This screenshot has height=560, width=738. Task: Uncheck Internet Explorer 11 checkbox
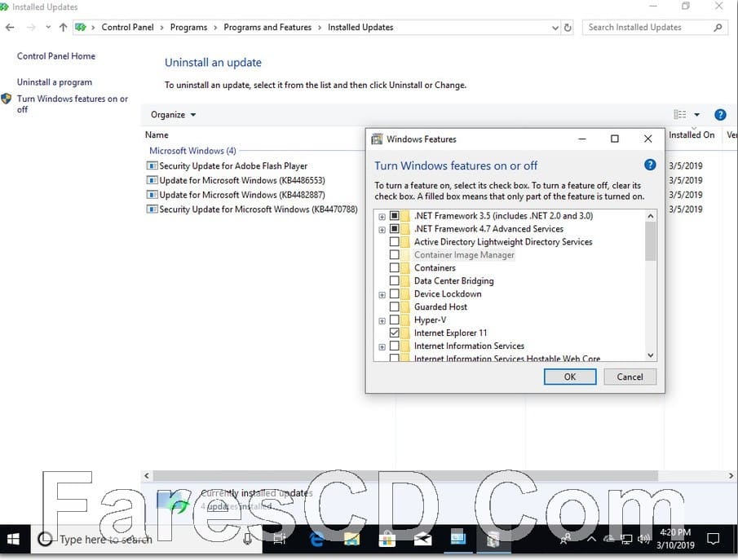395,333
